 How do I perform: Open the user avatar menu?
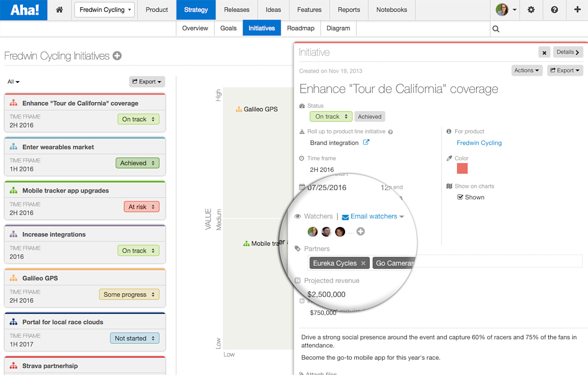pos(506,10)
